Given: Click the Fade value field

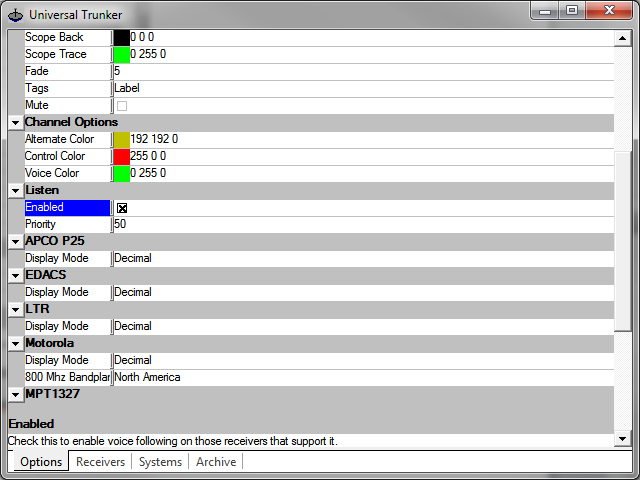Looking at the screenshot, I should pyautogui.click(x=360, y=71).
